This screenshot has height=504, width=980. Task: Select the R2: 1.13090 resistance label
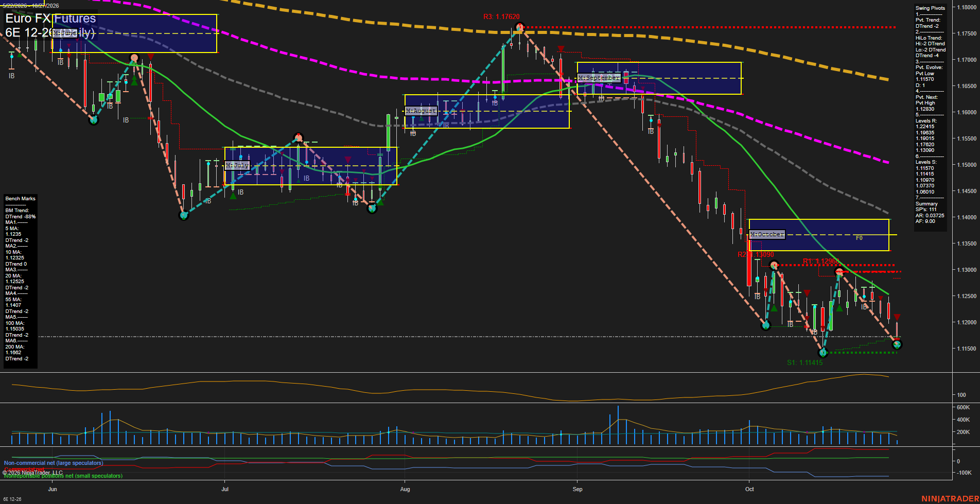756,255
